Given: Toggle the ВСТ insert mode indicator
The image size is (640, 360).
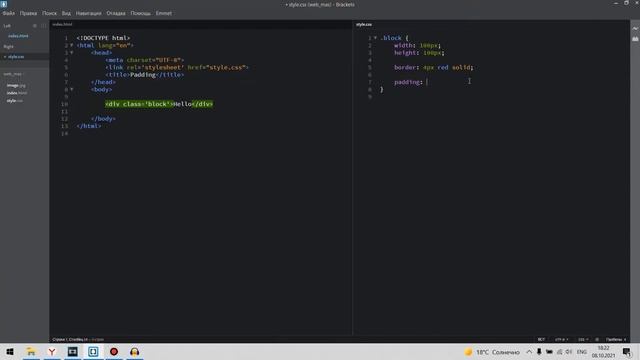Looking at the screenshot, I should [541, 339].
